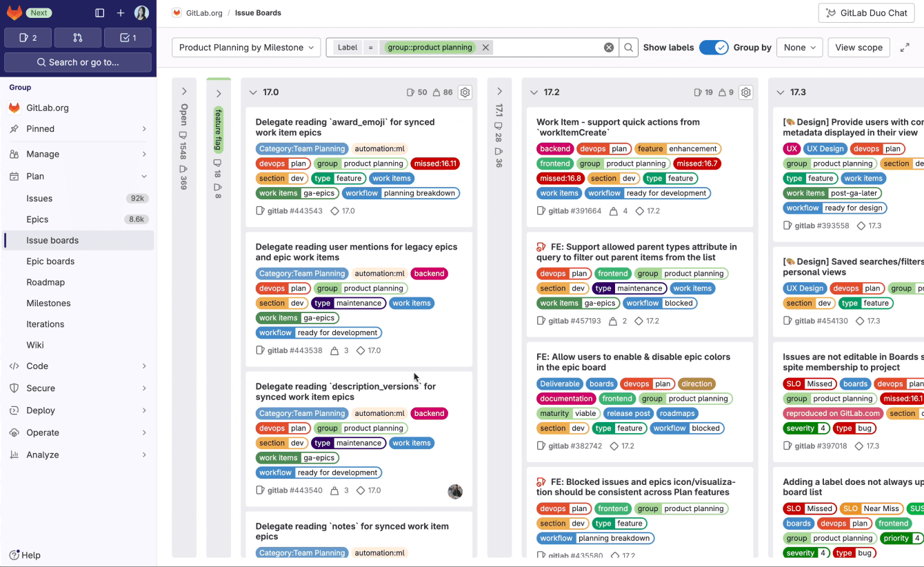Expand the collapsed Open list
The height and width of the screenshot is (567, 924).
pos(184,91)
